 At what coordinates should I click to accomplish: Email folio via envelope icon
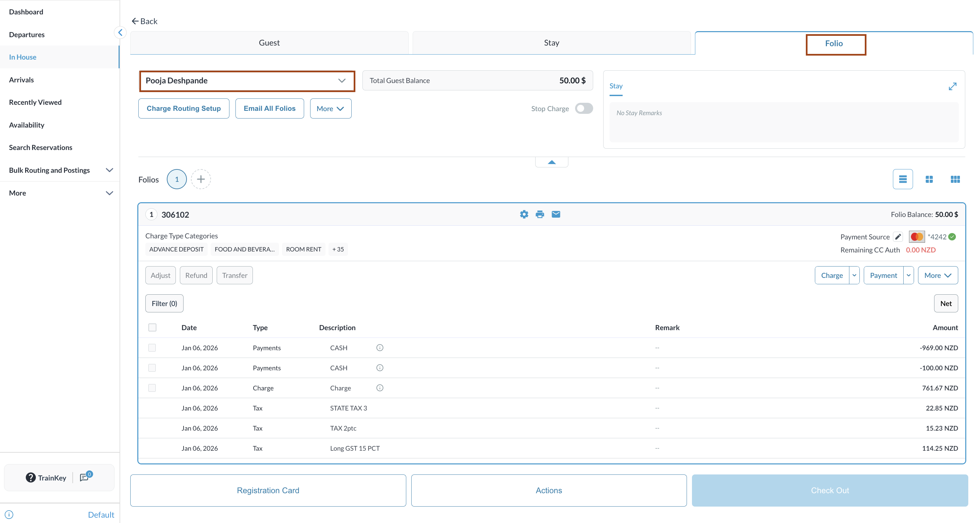556,214
